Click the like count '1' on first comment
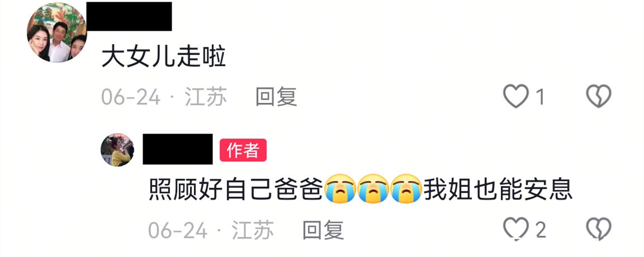 point(540,97)
